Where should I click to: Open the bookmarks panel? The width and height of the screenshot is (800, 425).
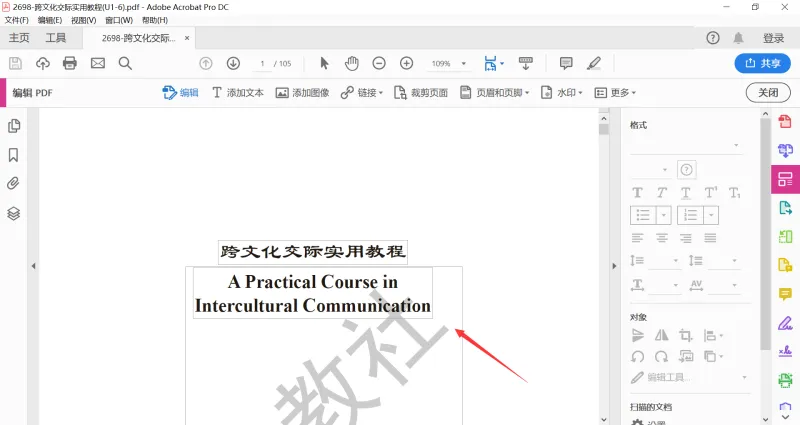(14, 155)
